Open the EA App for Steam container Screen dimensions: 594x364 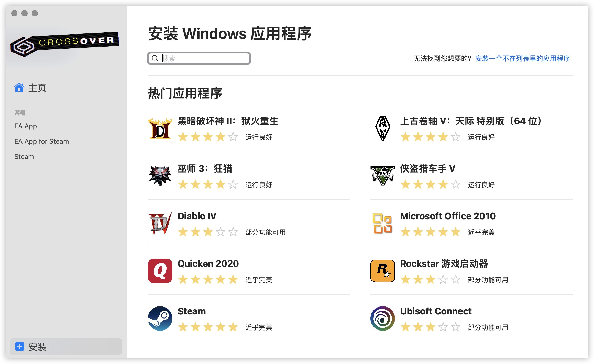tap(41, 141)
